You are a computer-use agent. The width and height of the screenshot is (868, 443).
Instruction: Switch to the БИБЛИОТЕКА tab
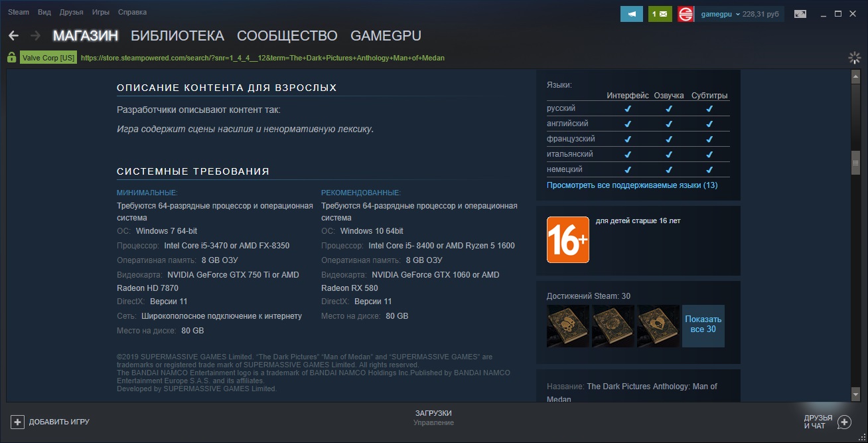pyautogui.click(x=177, y=36)
